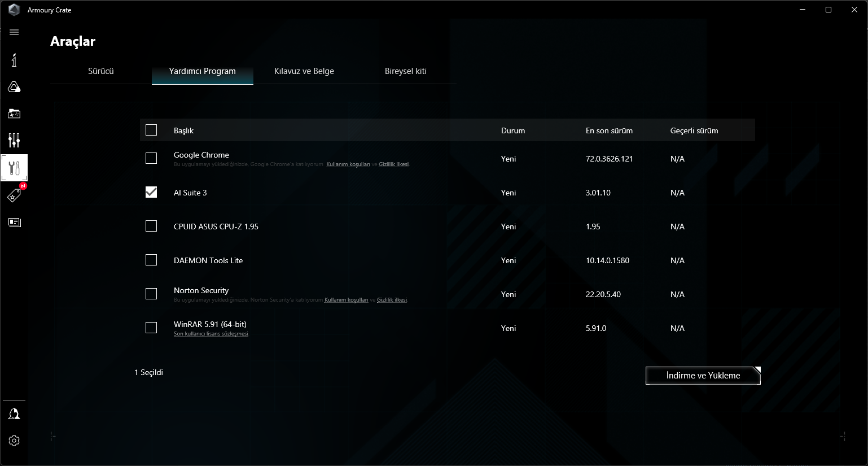The width and height of the screenshot is (868, 466).
Task: Click the Geçerli sürüm column header
Action: 694,130
